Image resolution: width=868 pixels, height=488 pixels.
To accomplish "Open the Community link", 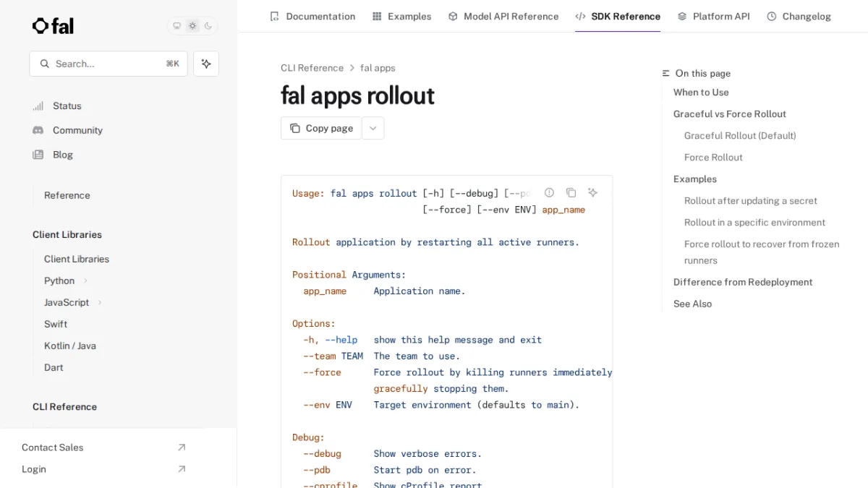I will click(x=77, y=130).
